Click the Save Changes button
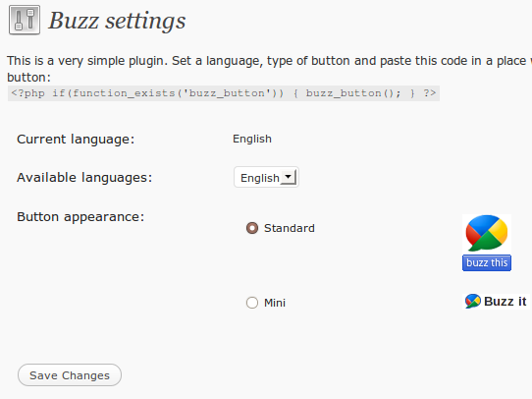Screen dimensions: 532x399 coord(70,375)
